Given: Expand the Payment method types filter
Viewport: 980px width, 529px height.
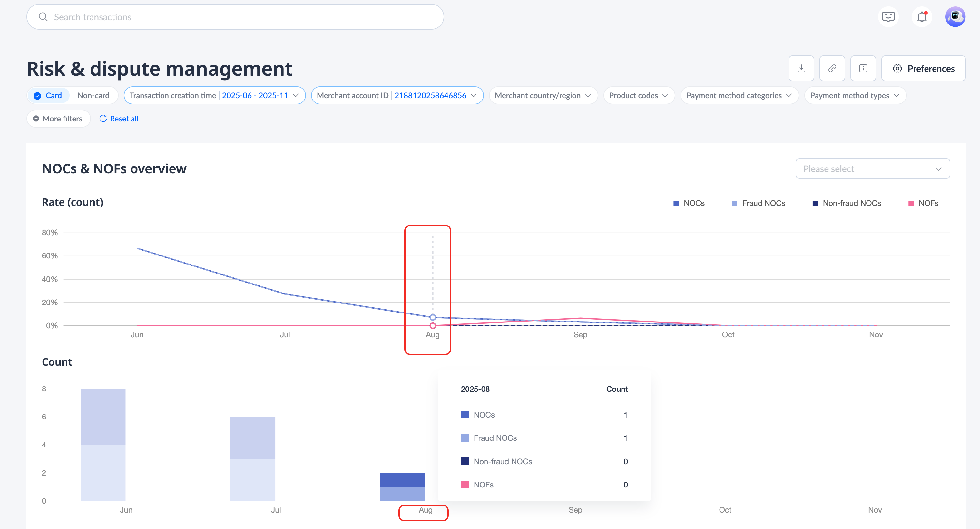Looking at the screenshot, I should pyautogui.click(x=855, y=95).
